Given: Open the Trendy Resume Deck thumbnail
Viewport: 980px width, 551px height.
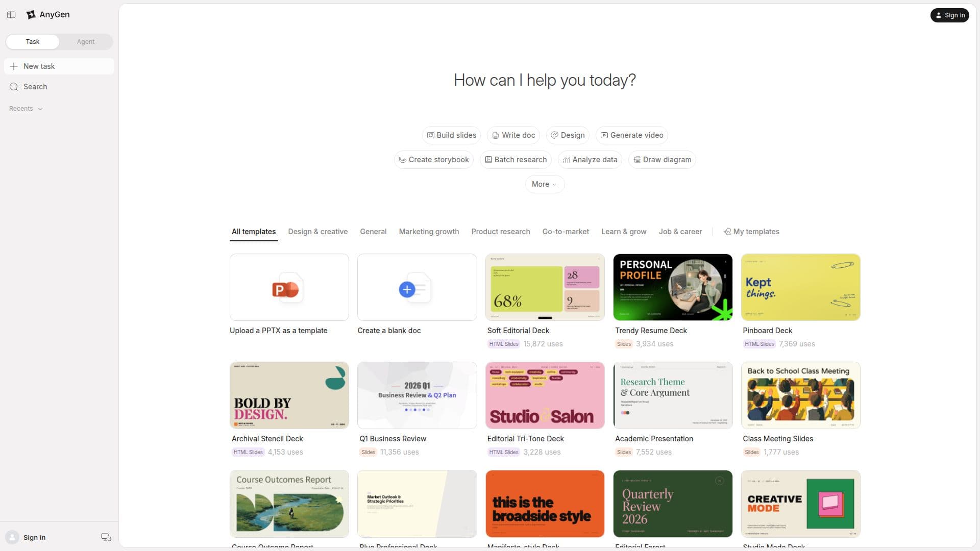Looking at the screenshot, I should coord(672,287).
